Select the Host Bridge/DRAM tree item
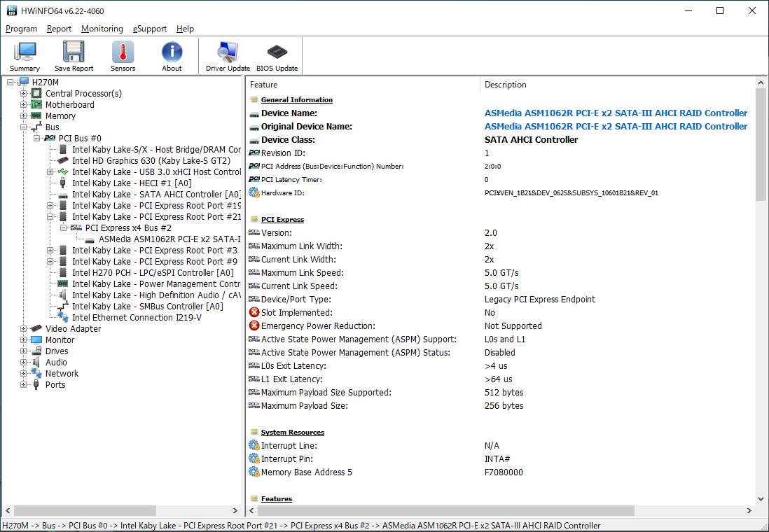 156,150
